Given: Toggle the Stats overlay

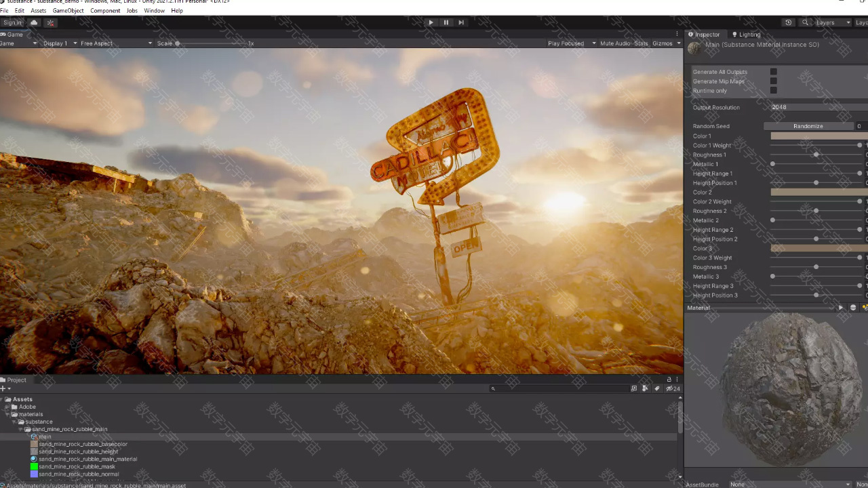Looking at the screenshot, I should [641, 43].
